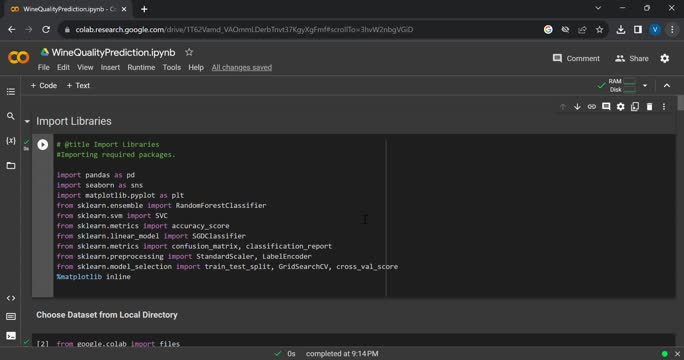The width and height of the screenshot is (684, 360).
Task: Move the cell down with arrow
Action: (577, 106)
